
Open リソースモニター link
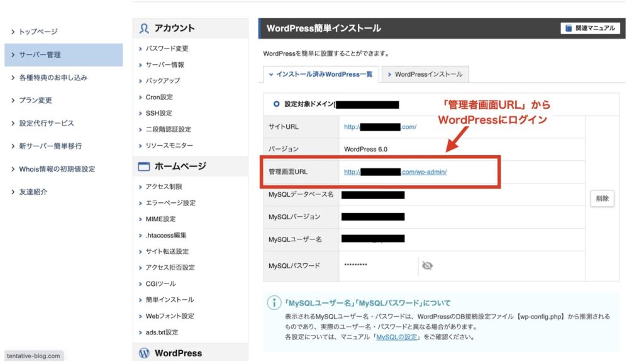[169, 146]
